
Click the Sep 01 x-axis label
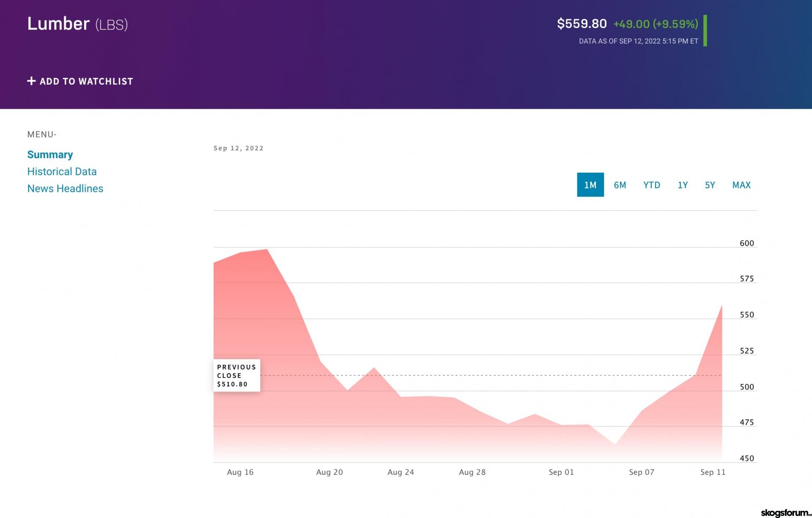(561, 472)
